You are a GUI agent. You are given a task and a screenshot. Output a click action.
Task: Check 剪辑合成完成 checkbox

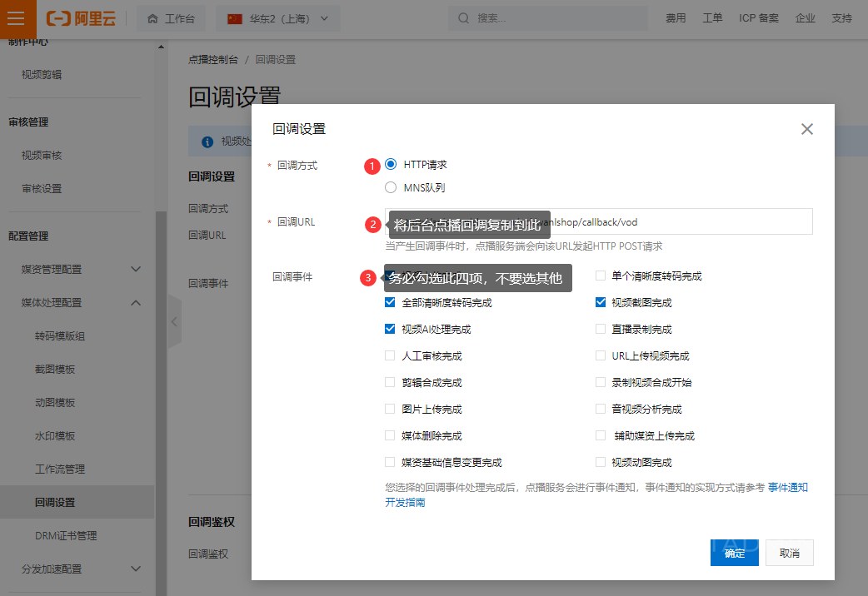click(x=390, y=382)
